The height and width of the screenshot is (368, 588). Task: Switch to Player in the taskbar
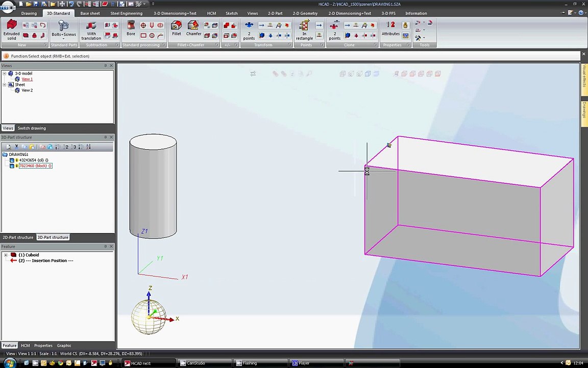[x=317, y=363]
